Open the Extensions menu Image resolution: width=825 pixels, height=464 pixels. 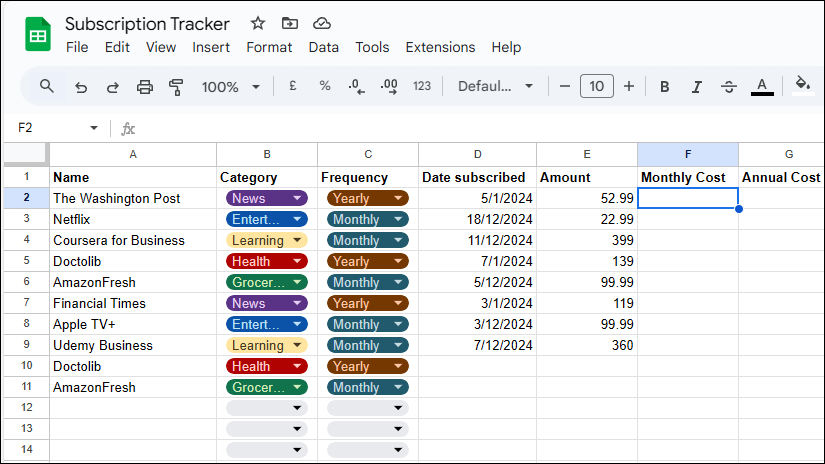440,47
